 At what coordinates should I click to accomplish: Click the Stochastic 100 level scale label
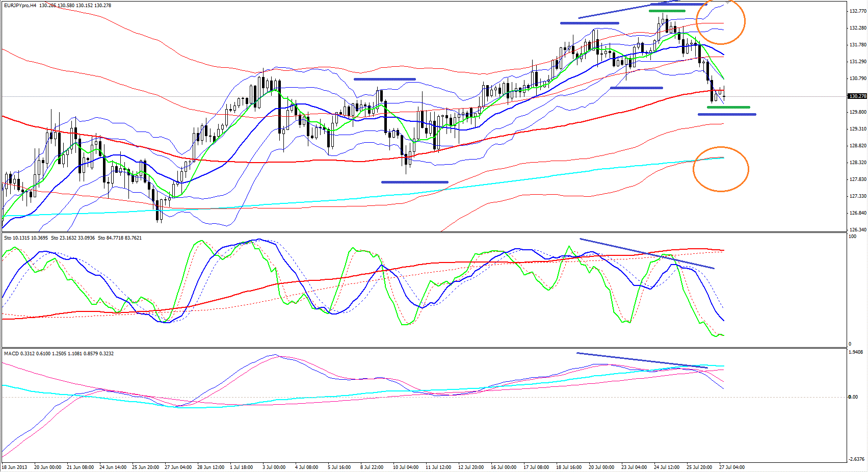[852, 237]
